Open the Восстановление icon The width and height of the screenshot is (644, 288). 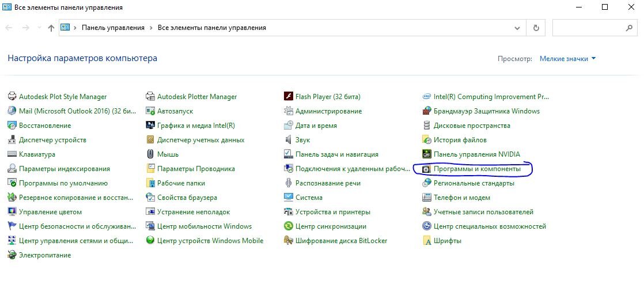coord(12,126)
